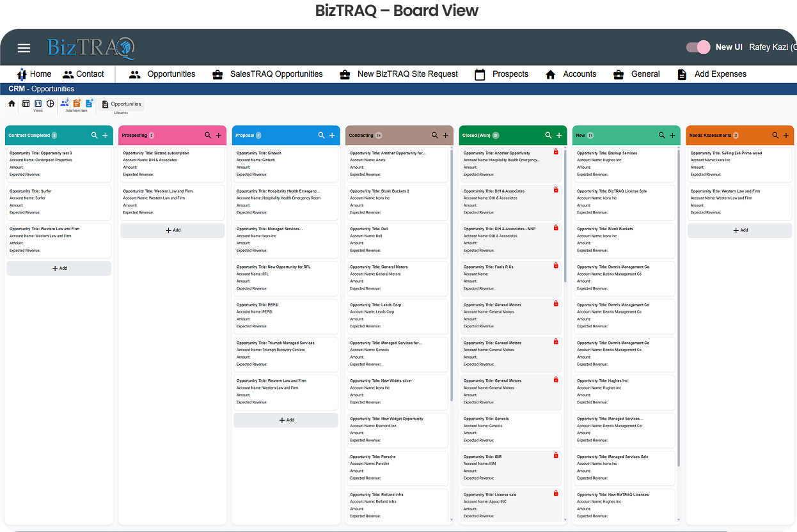The image size is (797, 532).
Task: Open the Opportunities library button
Action: (x=122, y=104)
